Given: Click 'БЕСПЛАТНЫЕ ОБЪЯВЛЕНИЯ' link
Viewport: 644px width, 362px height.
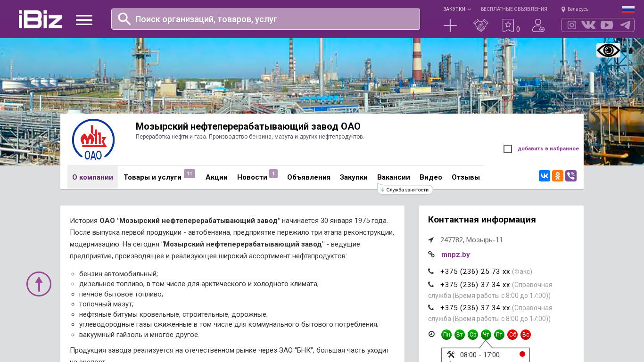Looking at the screenshot, I should (x=514, y=9).
